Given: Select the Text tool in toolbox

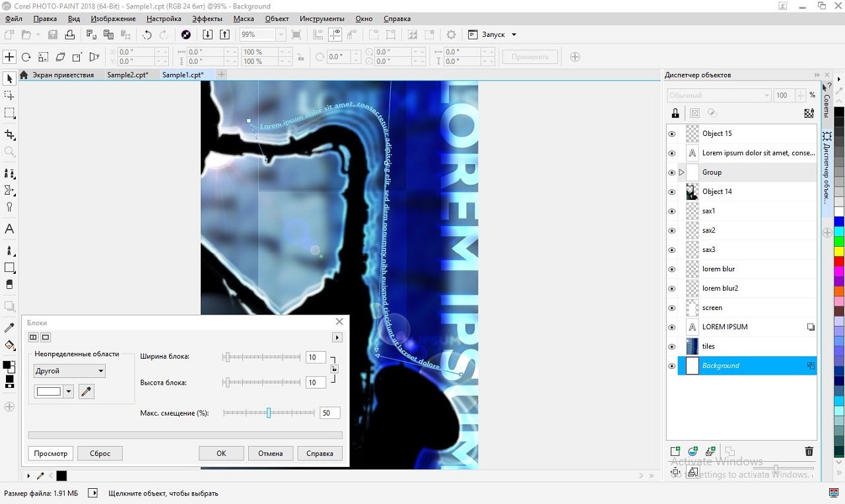Looking at the screenshot, I should [9, 230].
